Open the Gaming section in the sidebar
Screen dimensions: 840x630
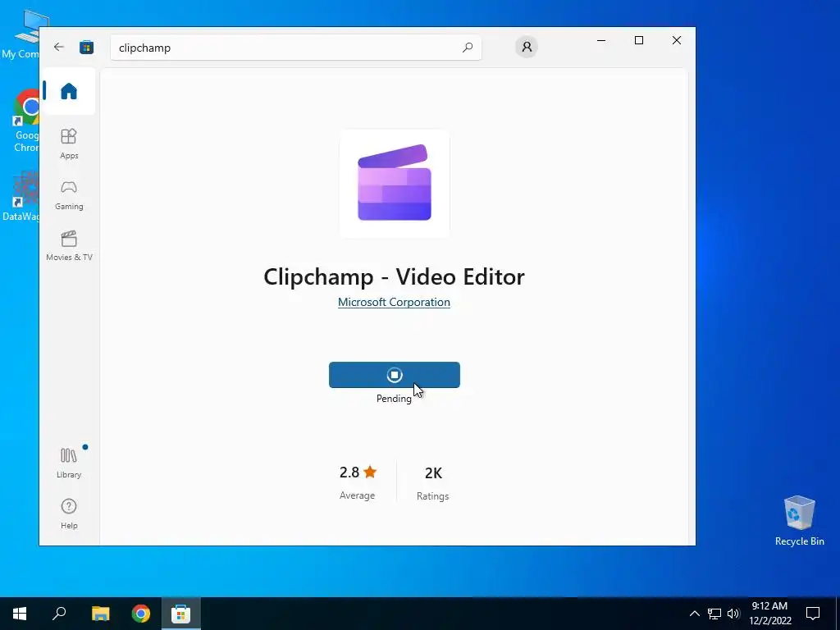click(69, 194)
